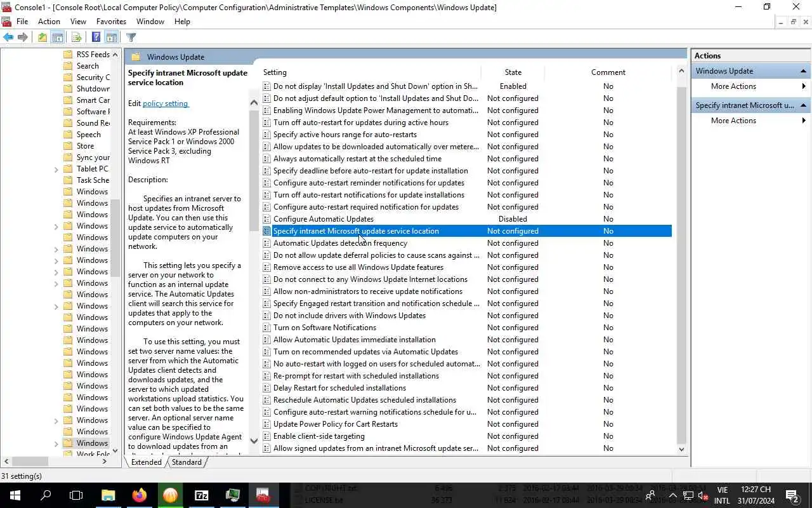Open taskbar Search magnifier icon
The width and height of the screenshot is (812, 508).
click(x=46, y=495)
